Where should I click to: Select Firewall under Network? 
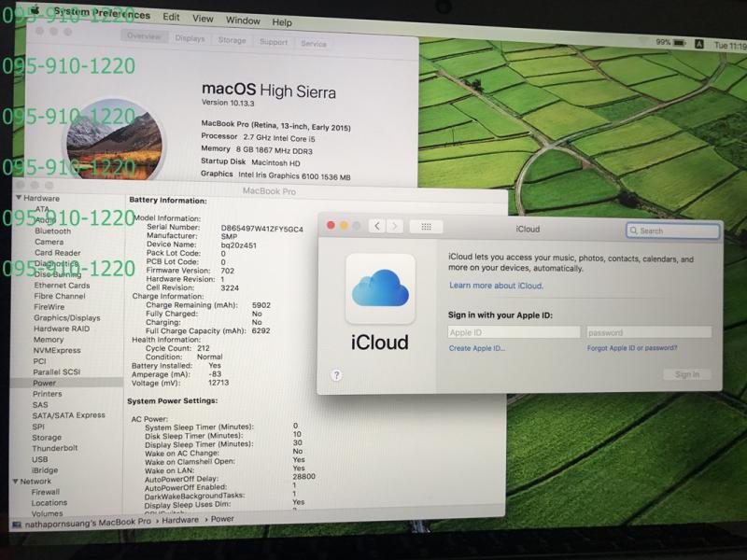point(45,493)
